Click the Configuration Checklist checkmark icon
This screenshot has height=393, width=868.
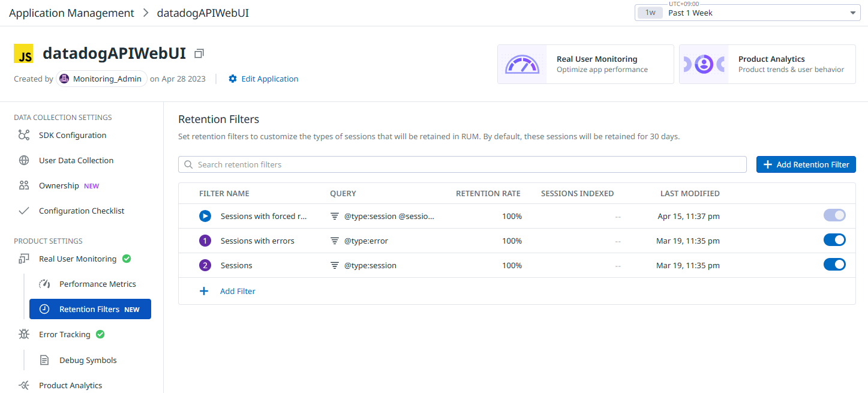pyautogui.click(x=24, y=211)
